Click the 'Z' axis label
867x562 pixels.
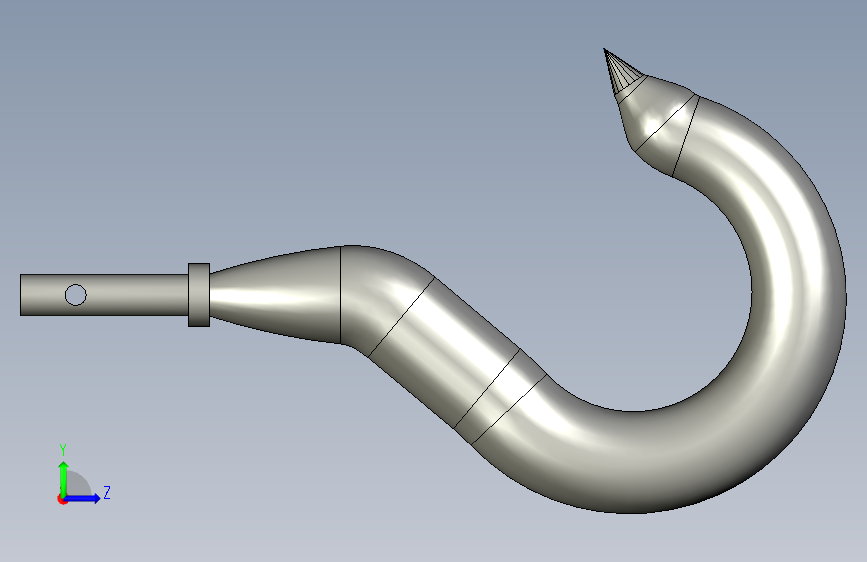pos(107,492)
